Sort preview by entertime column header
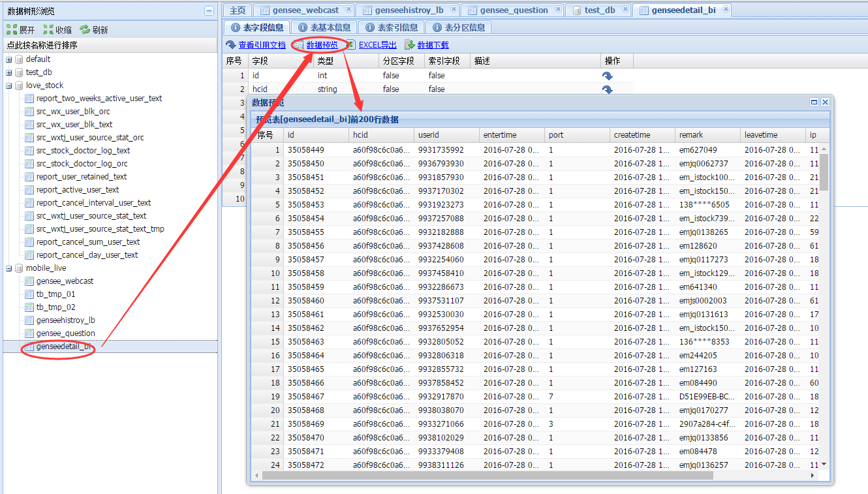This screenshot has height=494, width=868. point(512,135)
